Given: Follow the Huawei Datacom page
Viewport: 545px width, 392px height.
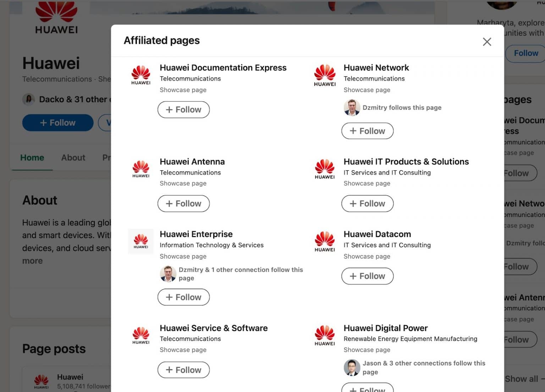Looking at the screenshot, I should tap(367, 276).
